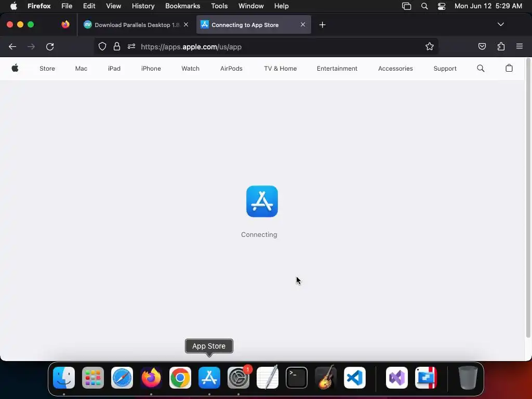The width and height of the screenshot is (532, 399).
Task: Open TextEdit from the Dock
Action: (x=268, y=378)
